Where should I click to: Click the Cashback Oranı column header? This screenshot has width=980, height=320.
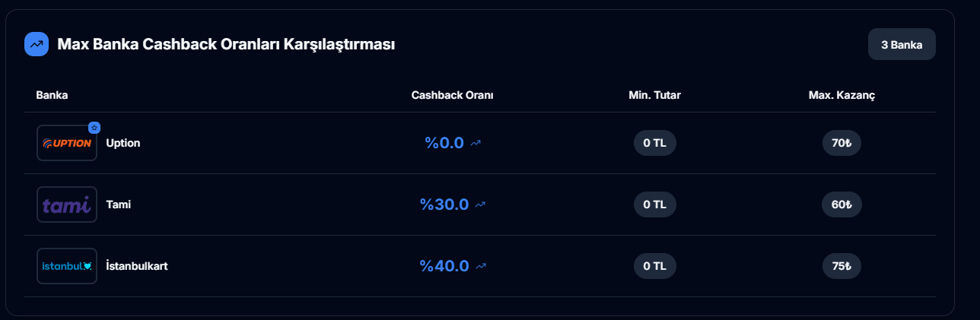coord(453,95)
